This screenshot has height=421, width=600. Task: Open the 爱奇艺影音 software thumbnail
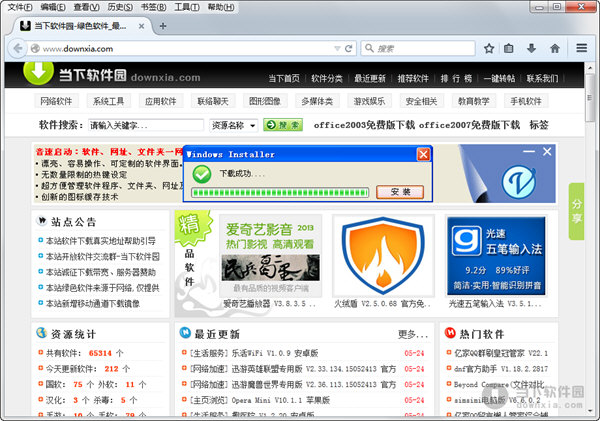click(271, 256)
